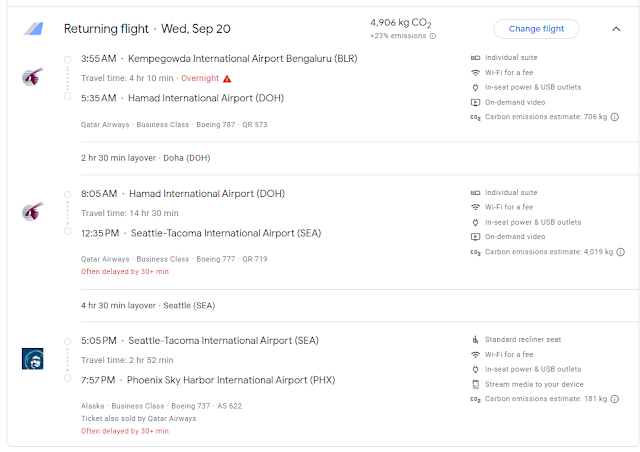Click 'Often delayed by 30+ min' under AS 622
Image resolution: width=640 pixels, height=452 pixels.
[124, 431]
